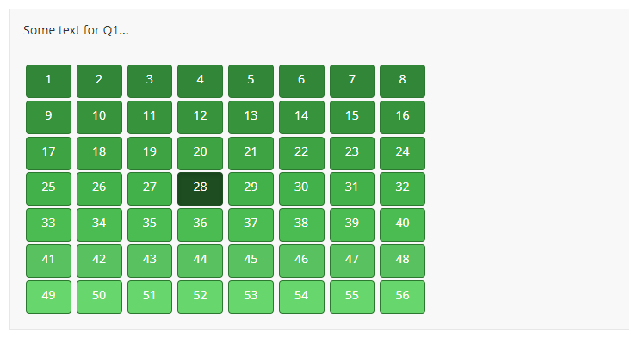Select the number 1 button
The height and width of the screenshot is (338, 644).
pos(48,81)
